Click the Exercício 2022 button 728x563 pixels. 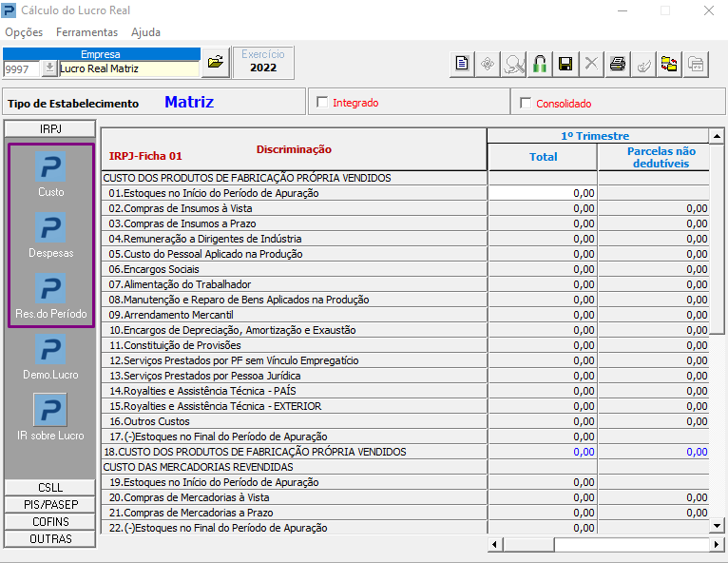tap(263, 62)
